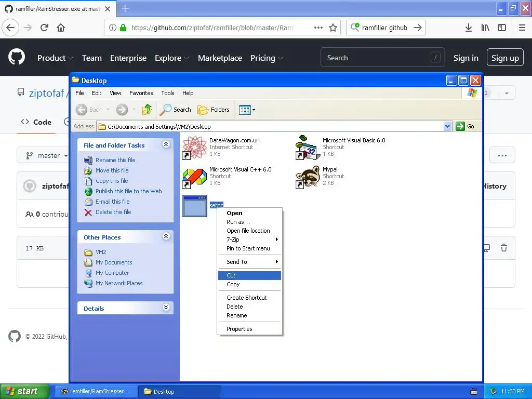Open the Views dropdown arrow
Screen dimensions: 532x399
(x=254, y=110)
